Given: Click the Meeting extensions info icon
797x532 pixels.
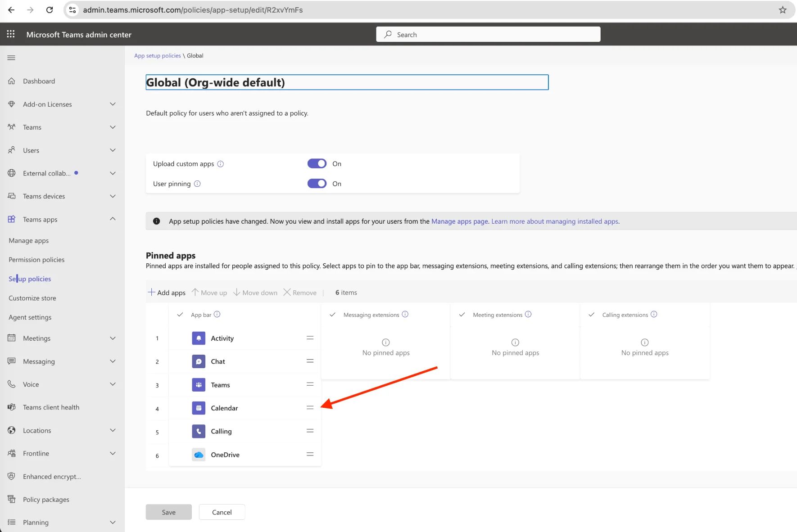Looking at the screenshot, I should 528,314.
